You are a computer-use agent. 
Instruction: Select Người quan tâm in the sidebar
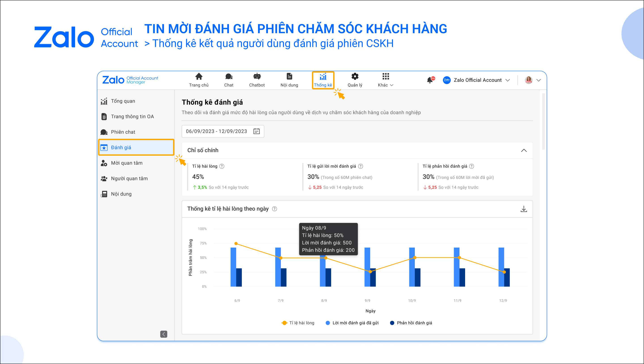(x=136, y=178)
